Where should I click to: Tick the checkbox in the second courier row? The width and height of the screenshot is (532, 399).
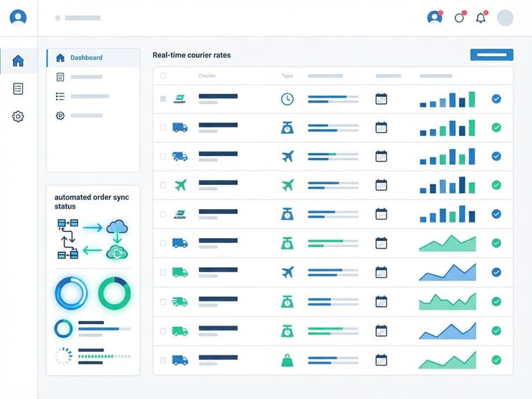tap(163, 127)
